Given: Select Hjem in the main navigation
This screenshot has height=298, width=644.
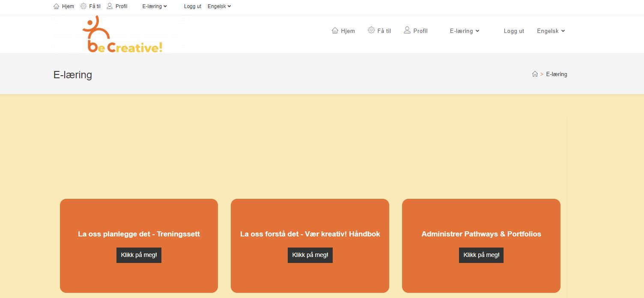Looking at the screenshot, I should tap(348, 31).
